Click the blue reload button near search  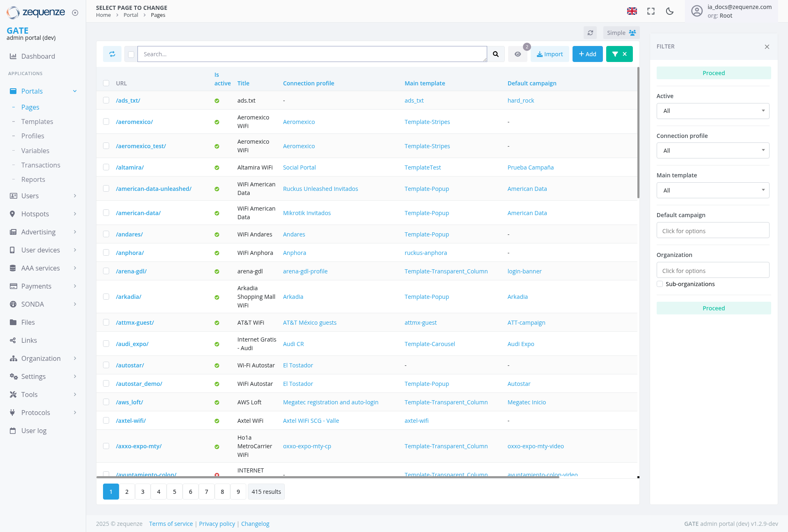[x=112, y=54]
